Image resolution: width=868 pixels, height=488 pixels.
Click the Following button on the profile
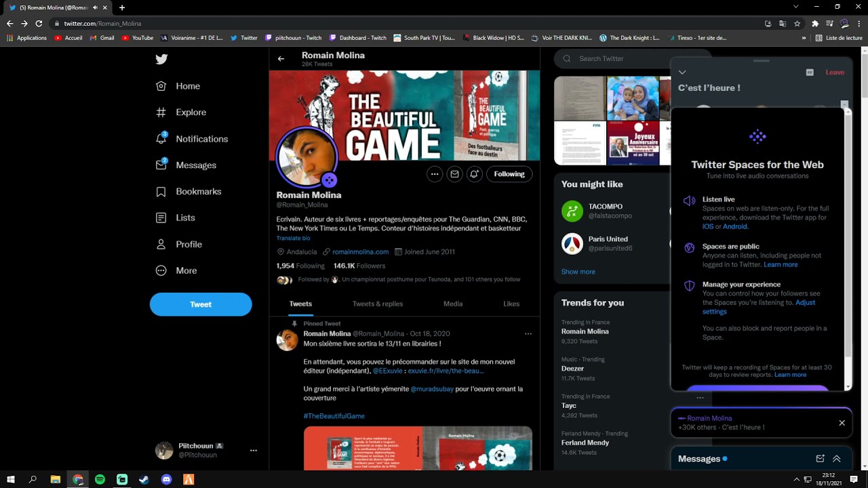coord(509,174)
